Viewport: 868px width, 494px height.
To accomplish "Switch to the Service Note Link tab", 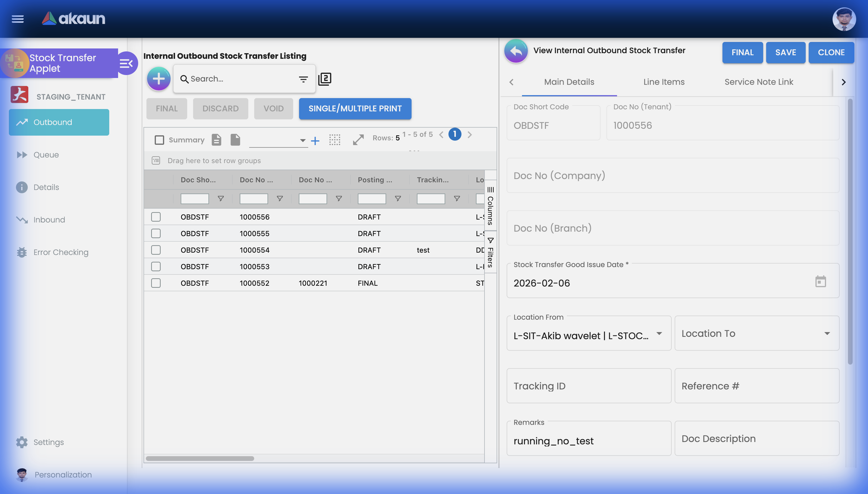I will 758,82.
